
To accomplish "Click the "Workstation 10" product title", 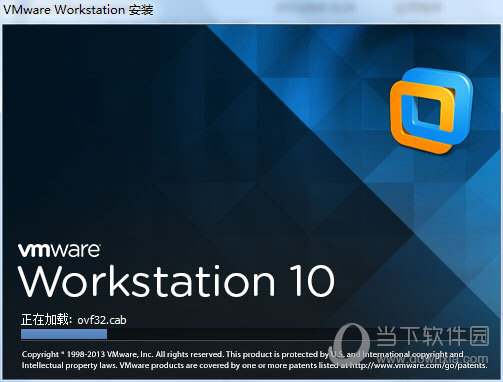I will click(176, 281).
